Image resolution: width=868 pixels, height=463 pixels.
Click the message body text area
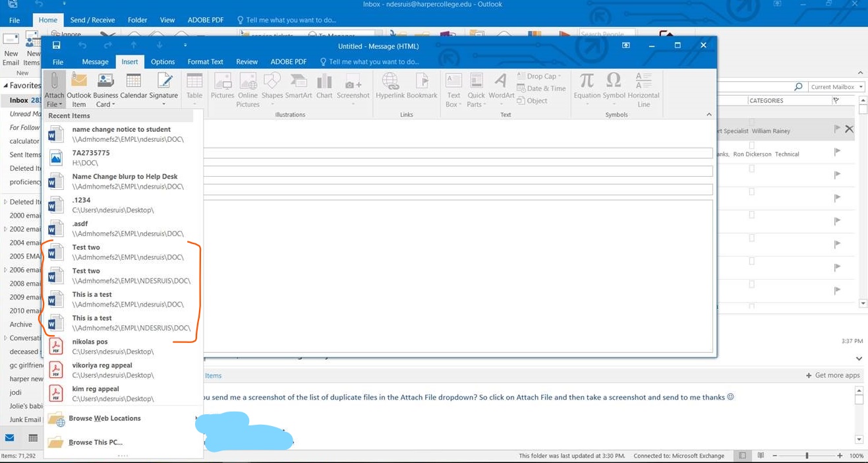point(458,276)
